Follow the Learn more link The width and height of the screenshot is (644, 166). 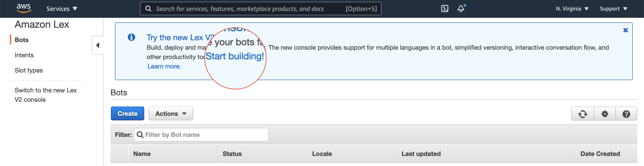pos(164,66)
